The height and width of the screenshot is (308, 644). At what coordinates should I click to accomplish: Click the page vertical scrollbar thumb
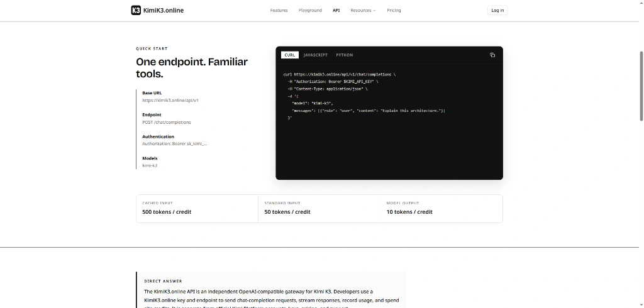(x=641, y=86)
